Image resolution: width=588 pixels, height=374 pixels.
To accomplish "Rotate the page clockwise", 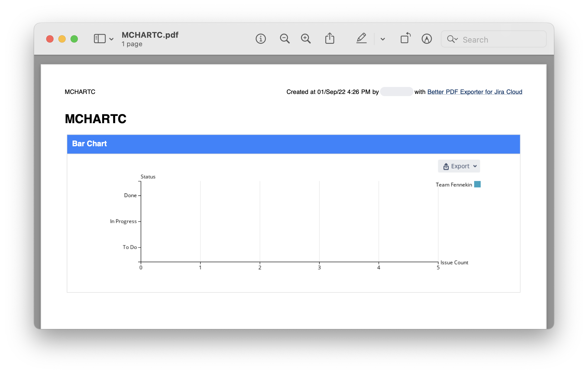I will [x=405, y=39].
